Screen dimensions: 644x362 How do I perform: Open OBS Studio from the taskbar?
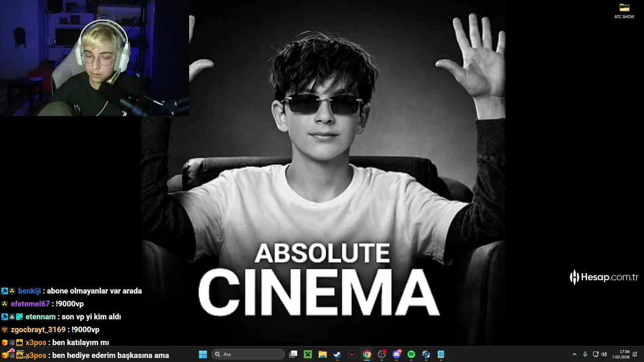coord(382,354)
